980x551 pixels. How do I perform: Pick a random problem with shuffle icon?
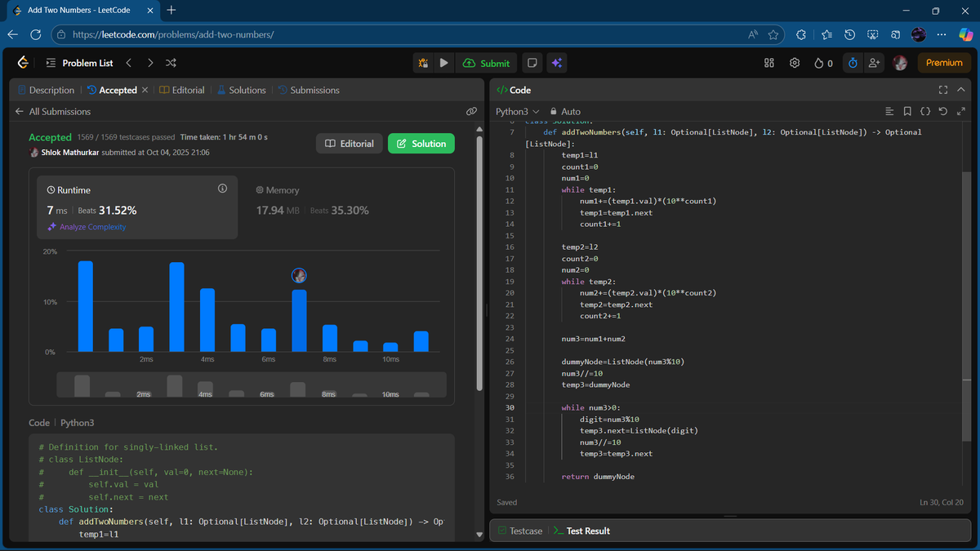pos(171,63)
